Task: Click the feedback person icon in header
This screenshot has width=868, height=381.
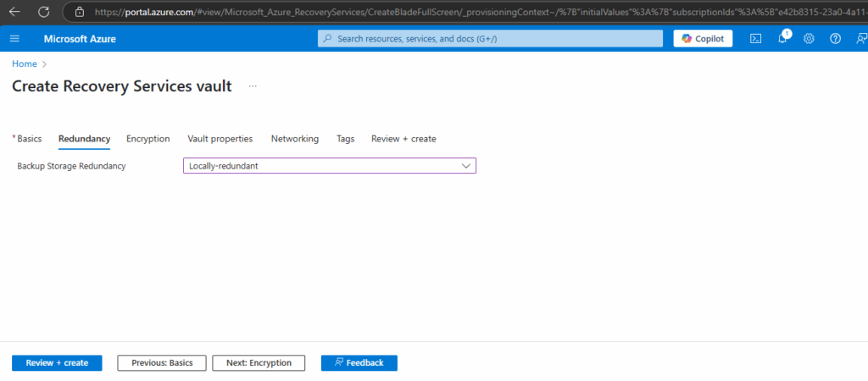Action: tap(860, 39)
